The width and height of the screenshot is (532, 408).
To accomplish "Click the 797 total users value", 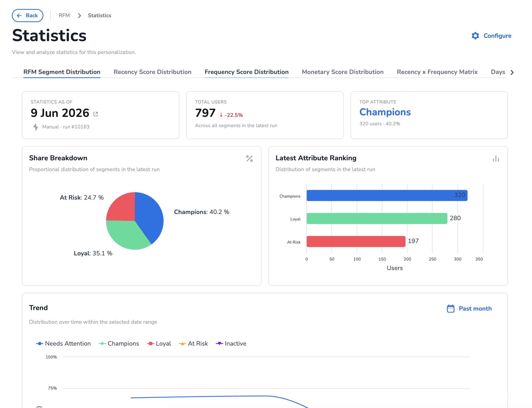I will click(x=205, y=113).
